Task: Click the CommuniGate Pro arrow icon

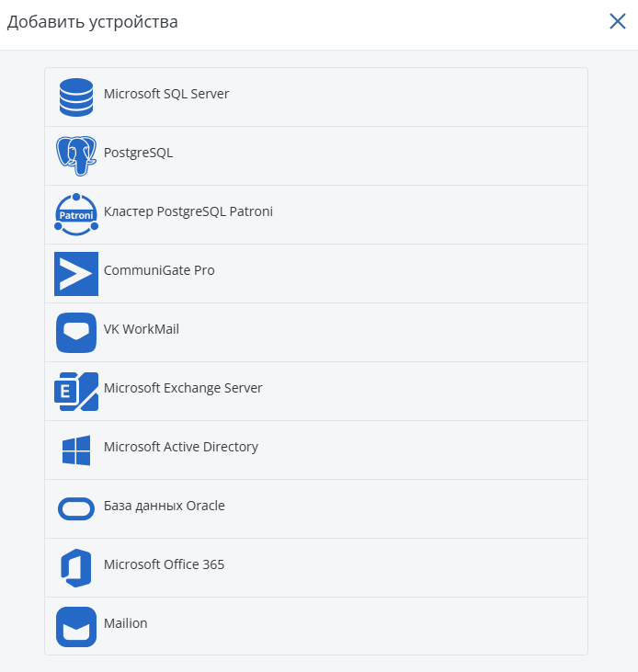Action: 76,274
